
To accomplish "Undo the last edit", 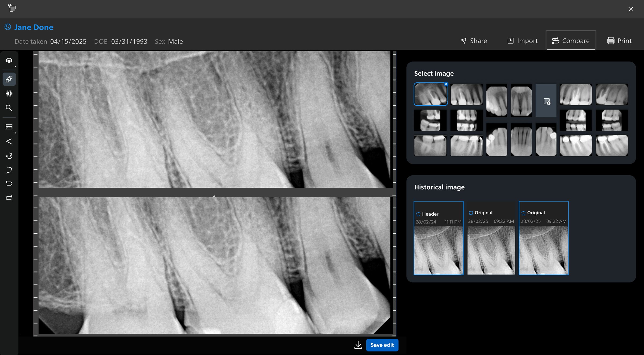I will (x=9, y=183).
